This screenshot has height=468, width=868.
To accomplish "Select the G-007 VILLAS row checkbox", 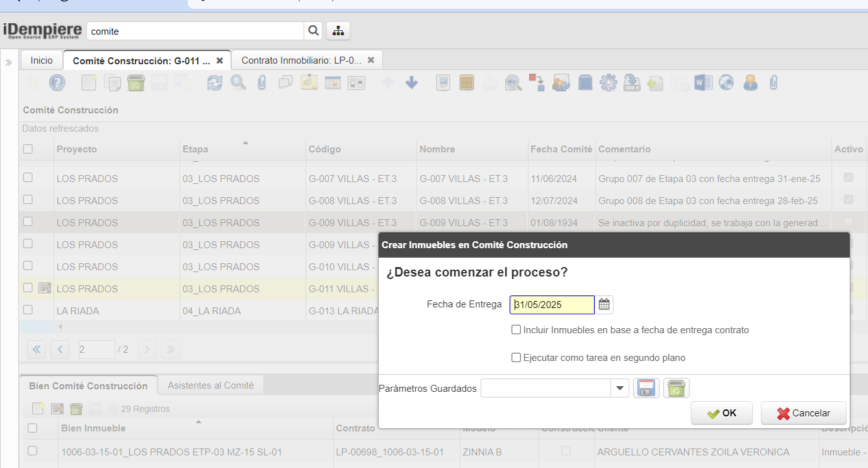I will coord(28,178).
